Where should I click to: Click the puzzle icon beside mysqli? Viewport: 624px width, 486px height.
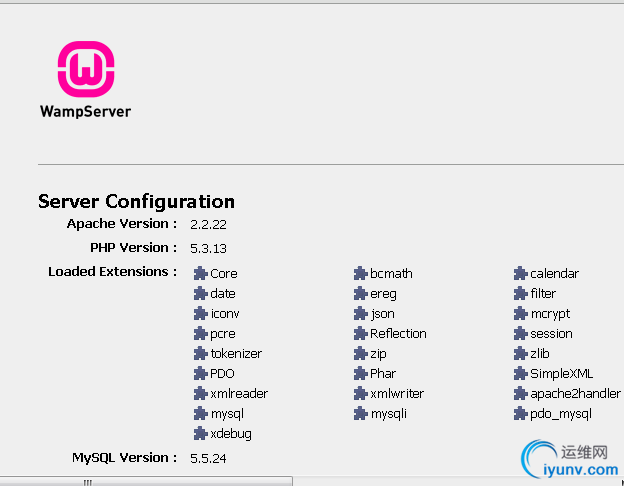[361, 414]
